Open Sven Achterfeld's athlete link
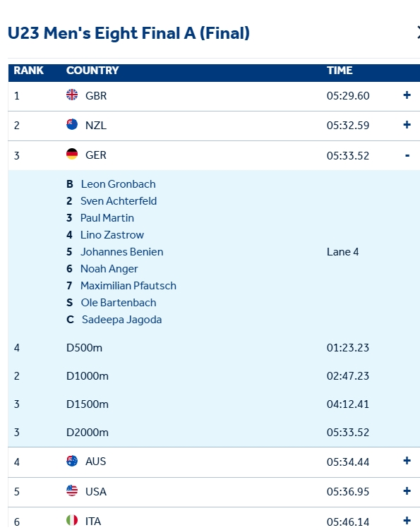 119,201
